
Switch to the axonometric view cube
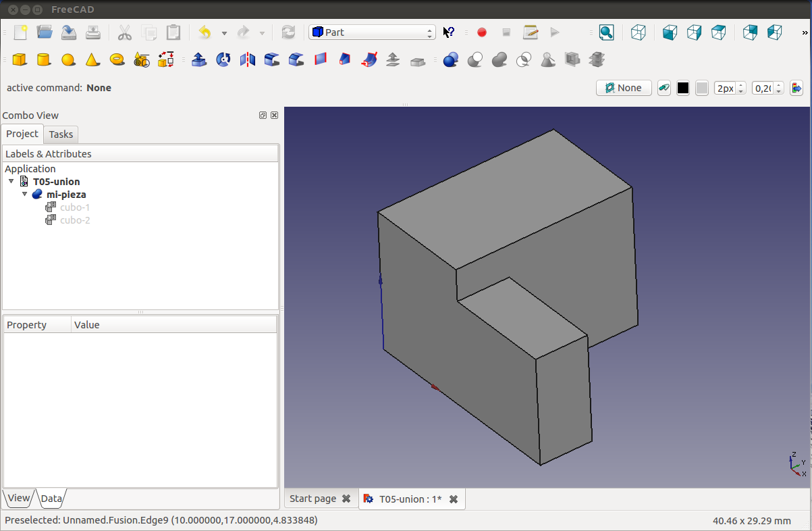click(x=639, y=32)
